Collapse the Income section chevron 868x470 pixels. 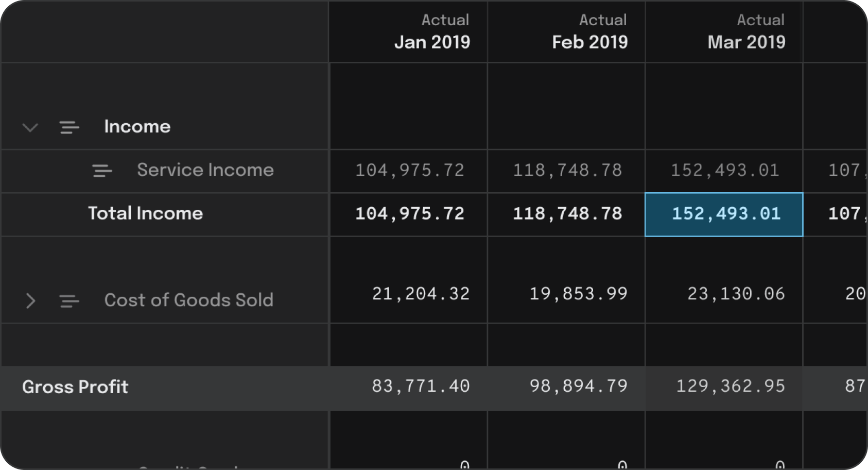30,127
